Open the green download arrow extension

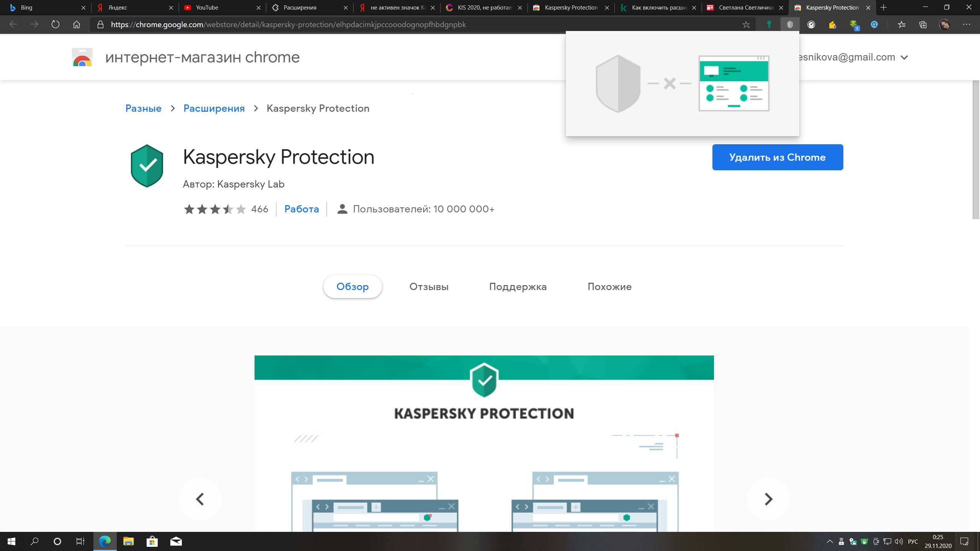point(854,25)
